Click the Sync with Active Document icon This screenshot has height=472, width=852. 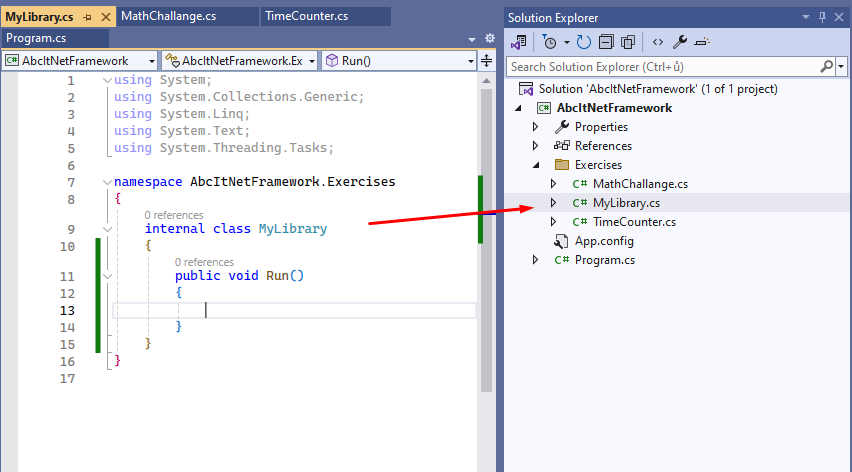click(x=583, y=42)
